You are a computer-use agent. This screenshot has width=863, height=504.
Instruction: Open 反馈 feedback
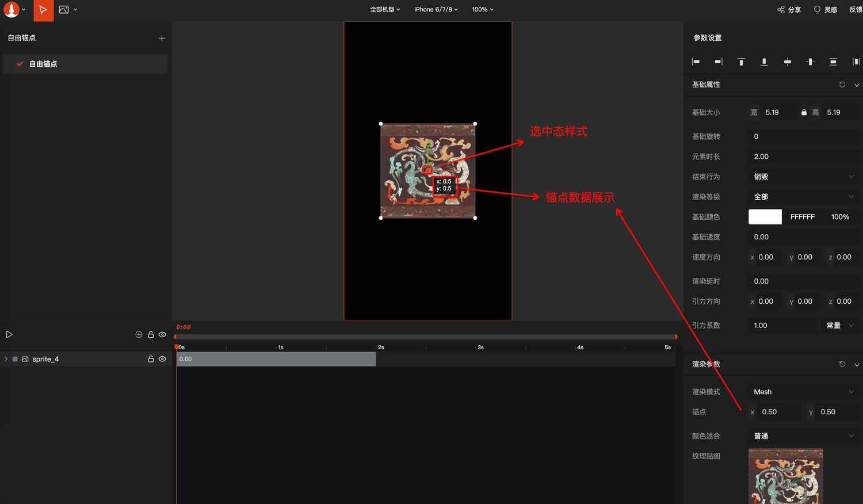tap(856, 10)
